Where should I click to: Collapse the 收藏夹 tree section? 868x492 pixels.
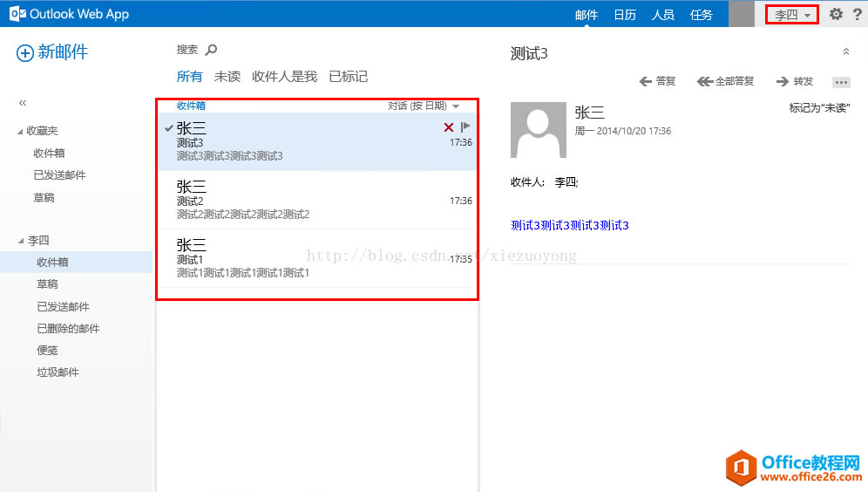point(21,132)
